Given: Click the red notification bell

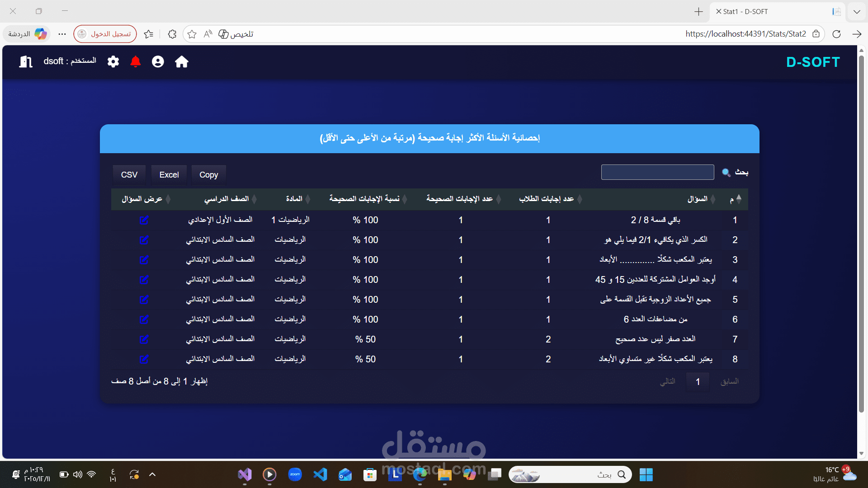Looking at the screenshot, I should 135,62.
